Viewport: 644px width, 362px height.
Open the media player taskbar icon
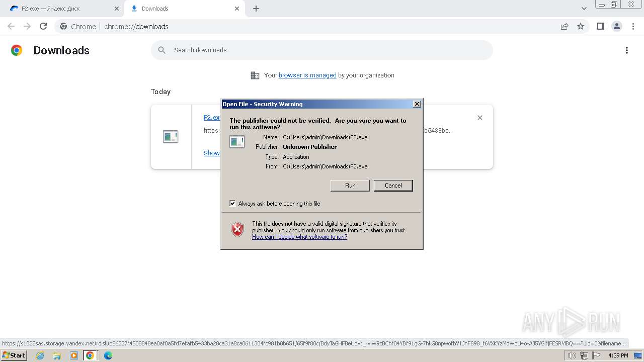click(x=74, y=355)
